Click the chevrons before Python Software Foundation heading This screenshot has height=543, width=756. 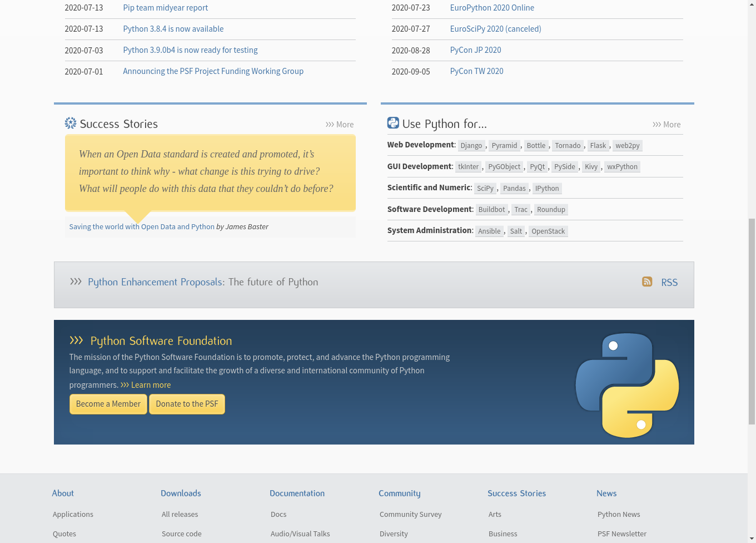coord(77,340)
